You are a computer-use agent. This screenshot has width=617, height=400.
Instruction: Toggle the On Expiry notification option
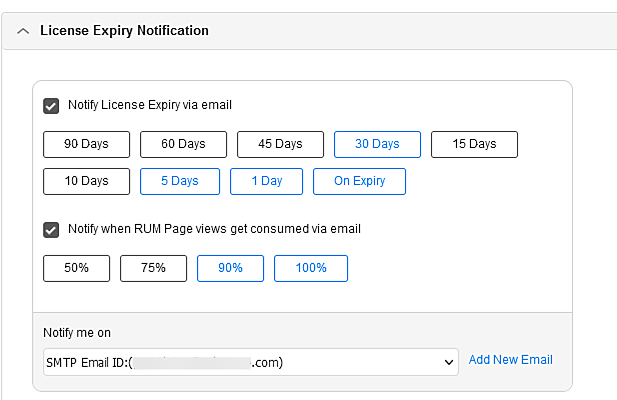[x=359, y=181]
